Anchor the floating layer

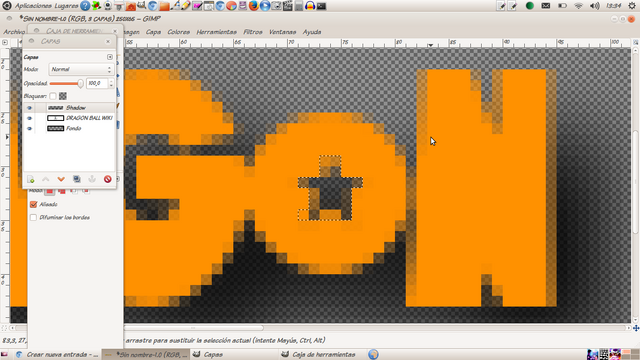click(x=92, y=179)
